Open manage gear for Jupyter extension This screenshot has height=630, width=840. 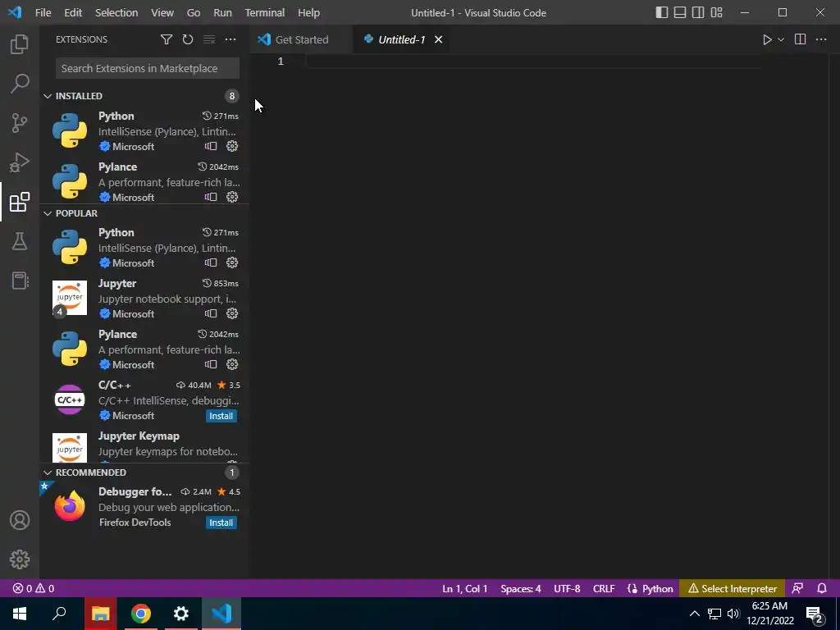point(232,313)
